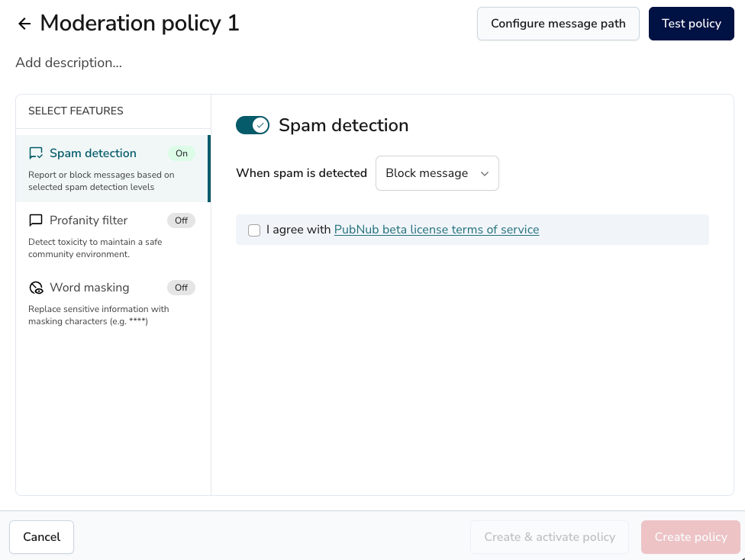Click the Test policy button
Screen dimensions: 745x560
point(692,24)
